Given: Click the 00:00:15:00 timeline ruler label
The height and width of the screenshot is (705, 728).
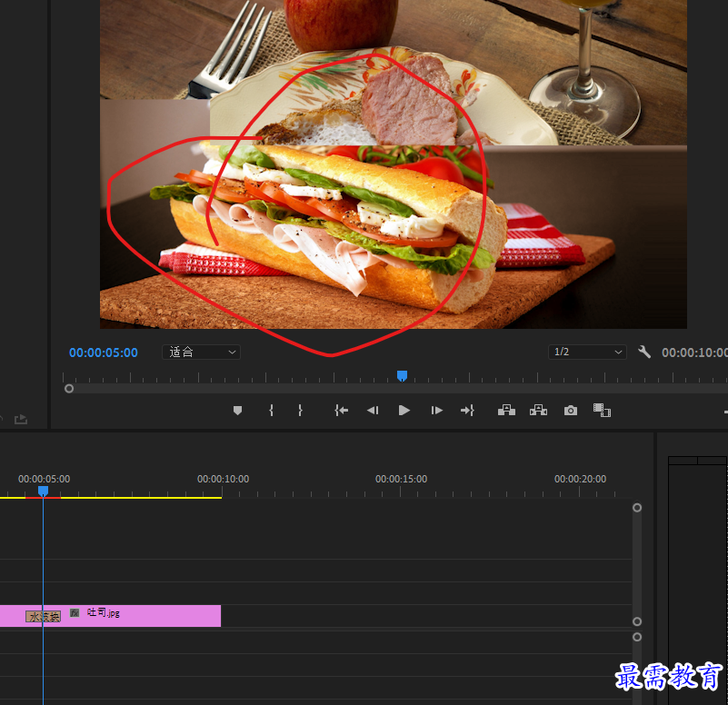Looking at the screenshot, I should pos(401,479).
